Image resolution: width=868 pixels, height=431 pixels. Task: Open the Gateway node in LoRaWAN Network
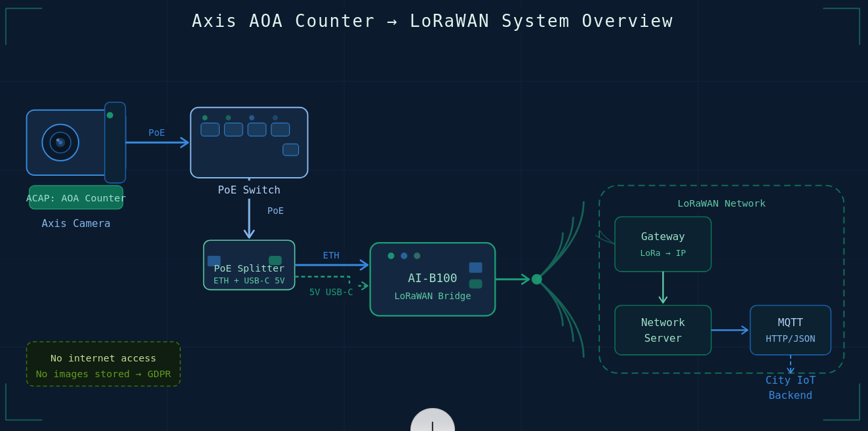pyautogui.click(x=663, y=243)
